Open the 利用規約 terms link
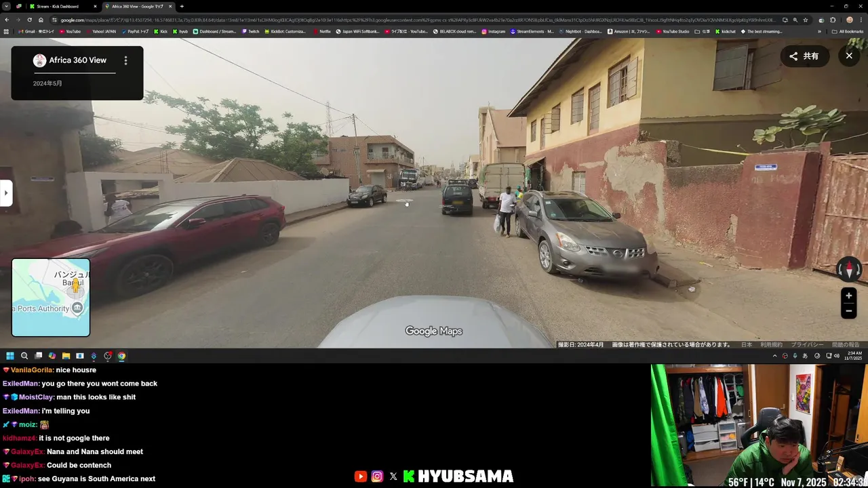Viewport: 868px width, 488px height. 771,345
